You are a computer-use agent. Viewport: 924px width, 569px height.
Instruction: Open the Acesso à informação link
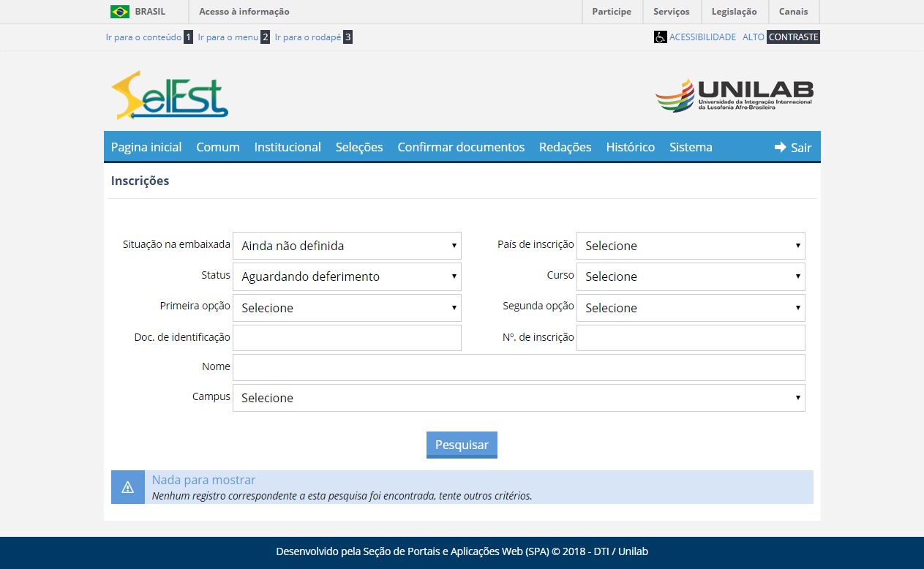tap(244, 12)
